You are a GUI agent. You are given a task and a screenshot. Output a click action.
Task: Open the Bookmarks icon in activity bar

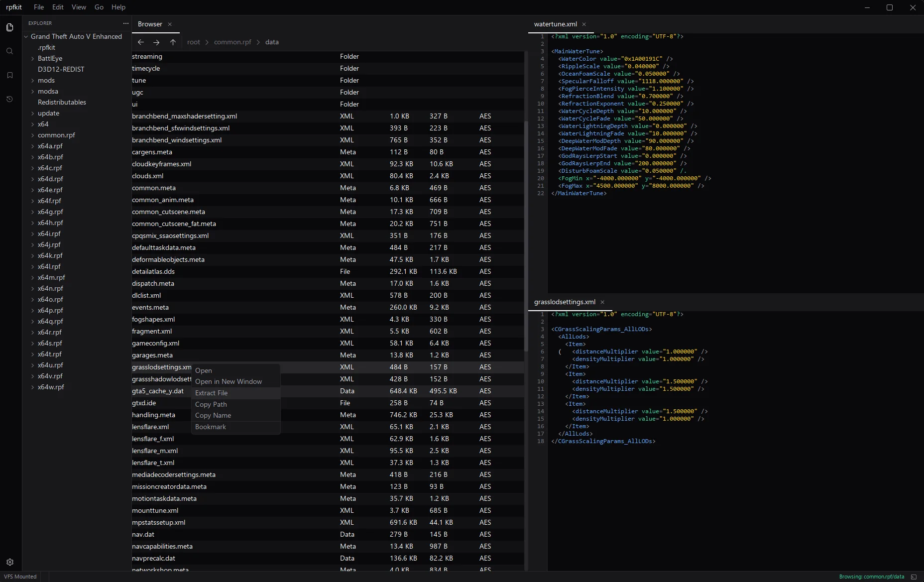pyautogui.click(x=9, y=75)
